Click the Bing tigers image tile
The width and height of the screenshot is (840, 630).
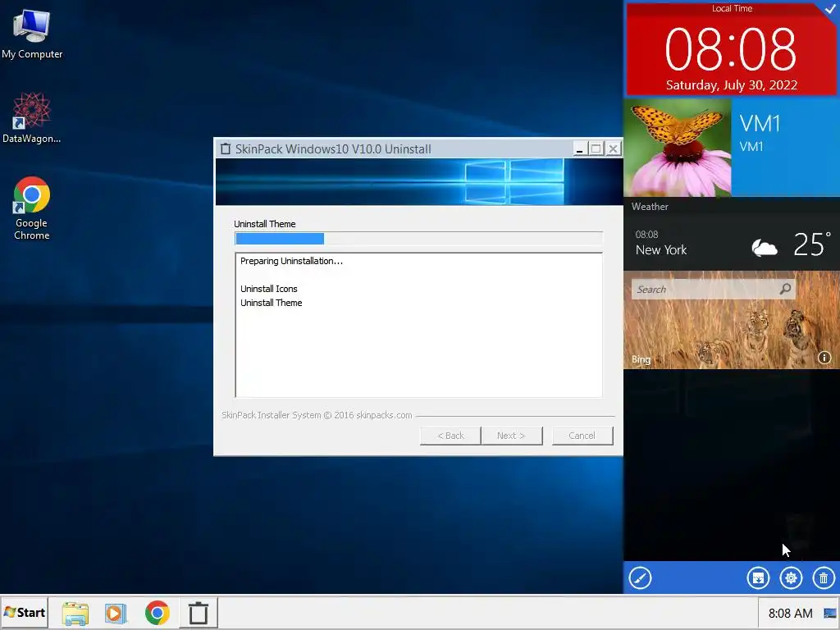[x=731, y=320]
